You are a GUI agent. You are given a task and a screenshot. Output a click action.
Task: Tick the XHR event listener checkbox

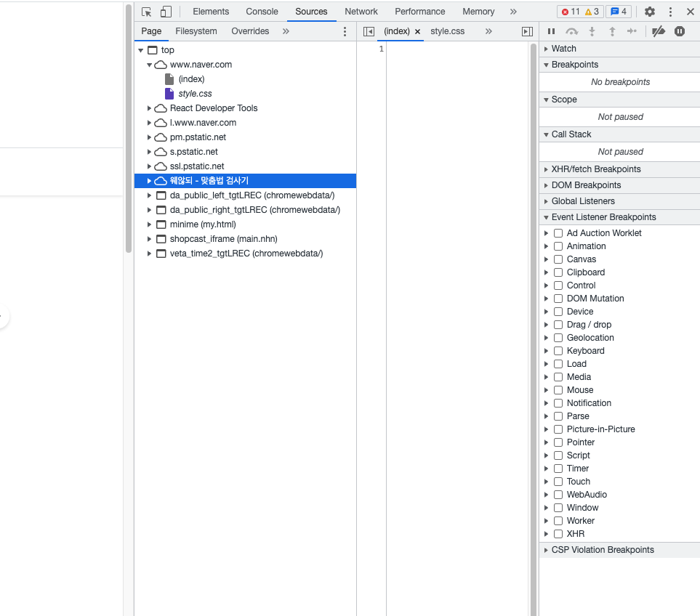[x=558, y=534]
